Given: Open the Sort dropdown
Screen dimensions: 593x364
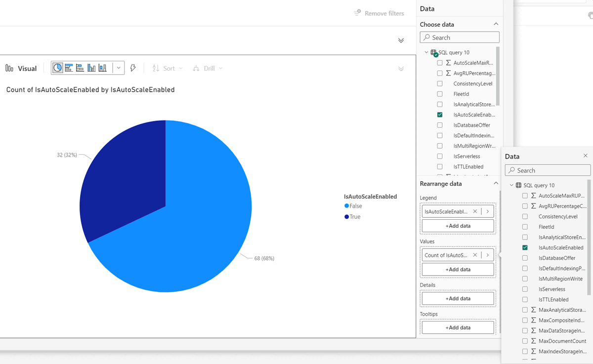Looking at the screenshot, I should [167, 68].
